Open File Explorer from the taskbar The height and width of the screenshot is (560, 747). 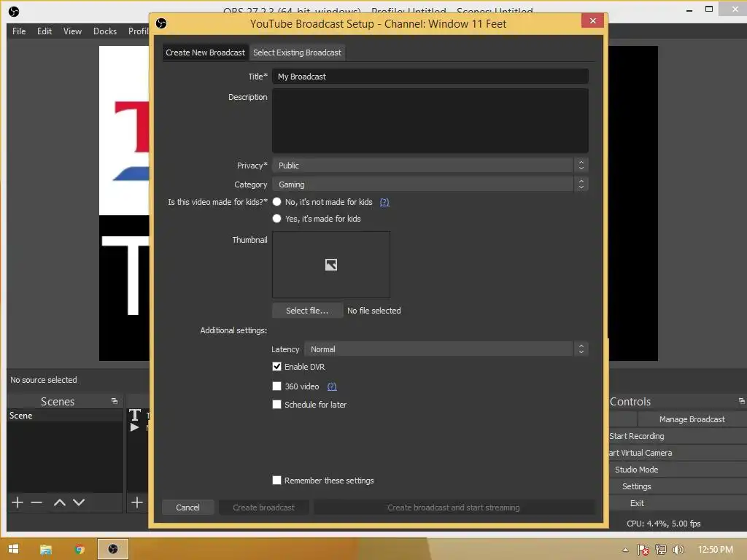pyautogui.click(x=46, y=550)
